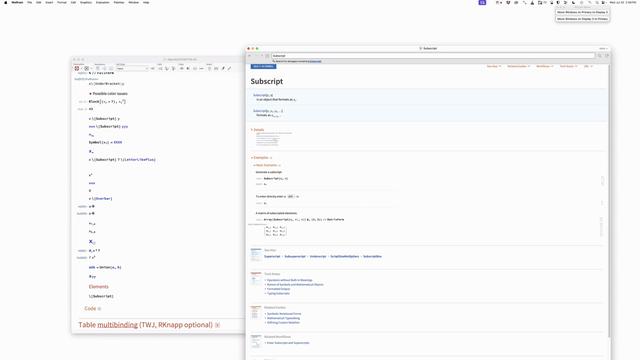Click the date and time in the menu bar
Screen dimensions: 640x360
tap(622, 2)
